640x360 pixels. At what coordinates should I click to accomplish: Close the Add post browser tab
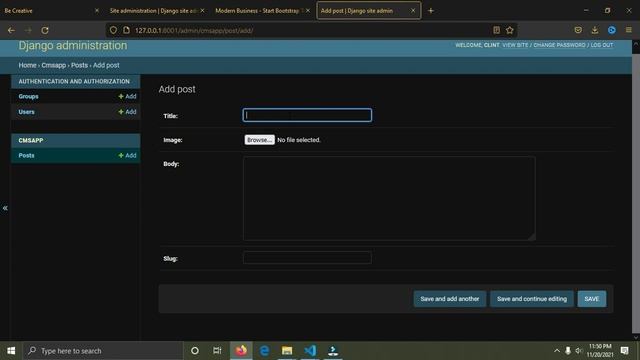pyautogui.click(x=413, y=11)
